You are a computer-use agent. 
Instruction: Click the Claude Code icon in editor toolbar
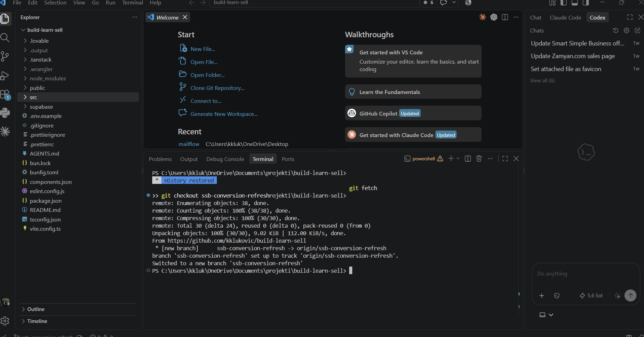(483, 17)
